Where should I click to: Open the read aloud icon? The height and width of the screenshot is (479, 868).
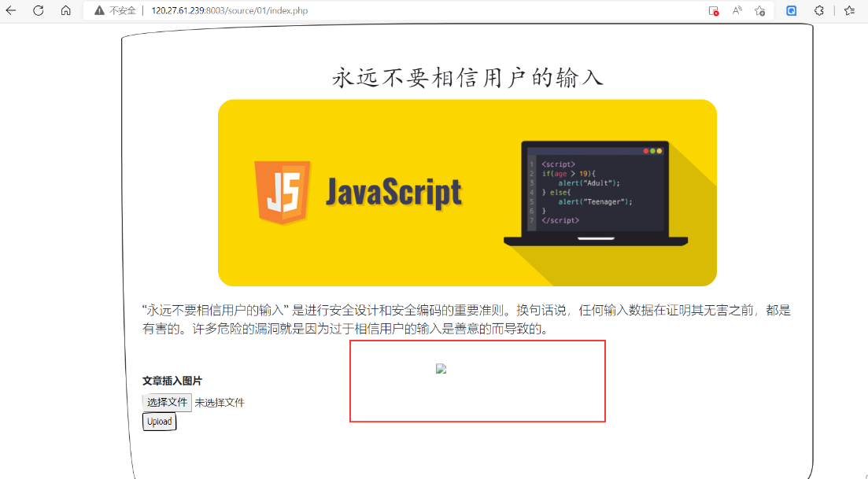(737, 10)
